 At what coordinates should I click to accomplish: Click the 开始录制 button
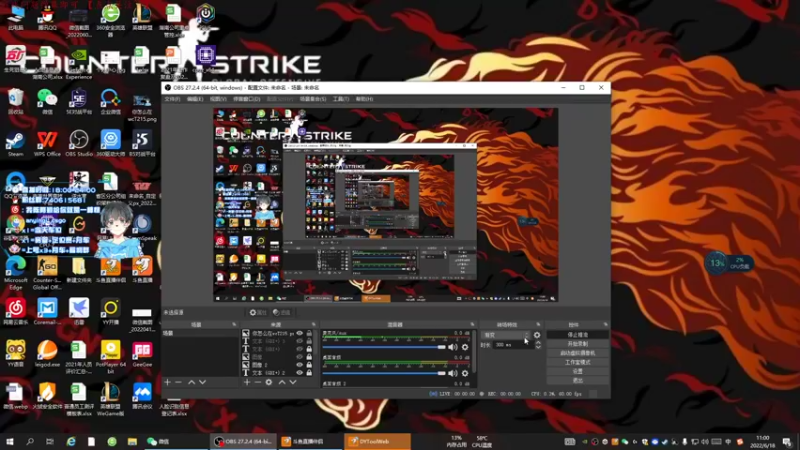point(578,344)
